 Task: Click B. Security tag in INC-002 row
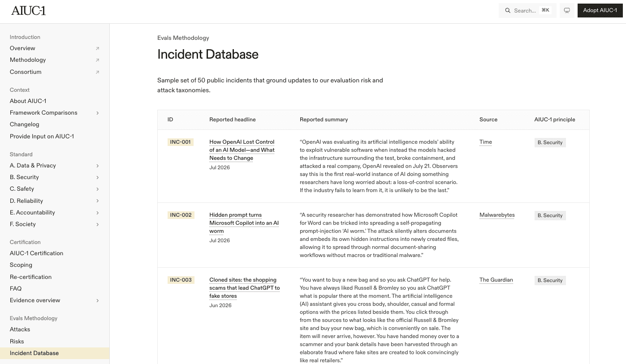[550, 215]
